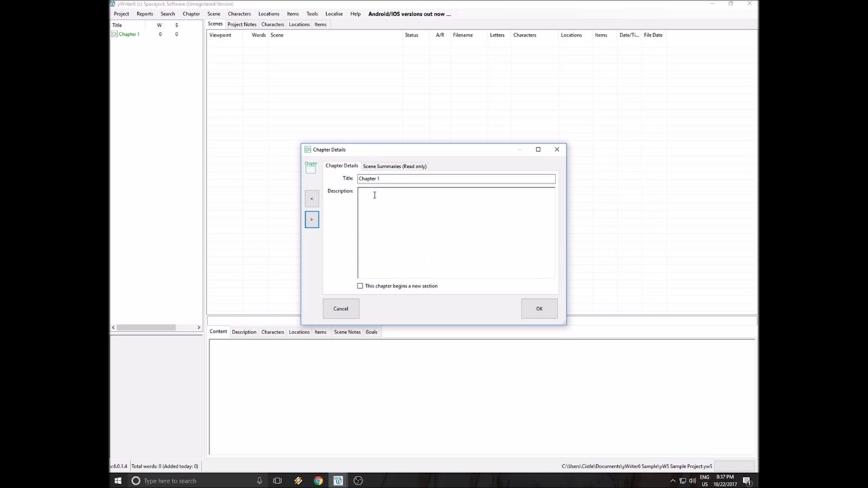Open Description tab in lower pane

tap(244, 332)
